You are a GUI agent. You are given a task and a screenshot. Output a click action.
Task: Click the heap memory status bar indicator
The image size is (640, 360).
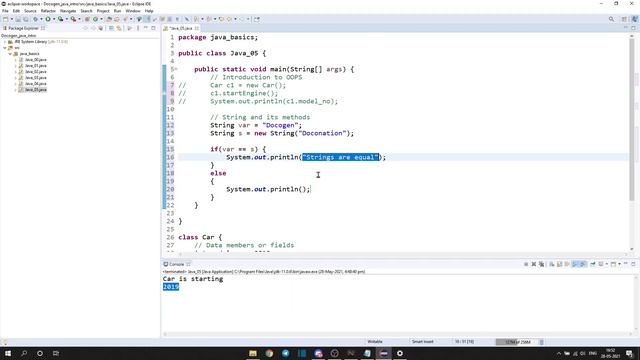pyautogui.click(x=516, y=342)
